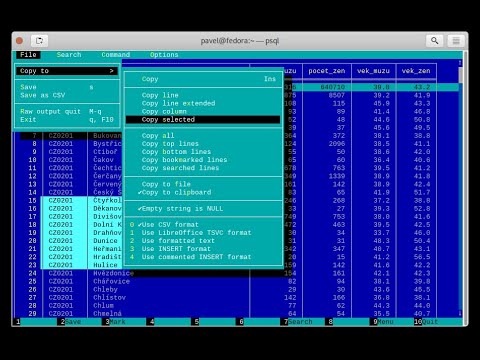Open the Command menu
480x360 pixels.
coord(116,55)
